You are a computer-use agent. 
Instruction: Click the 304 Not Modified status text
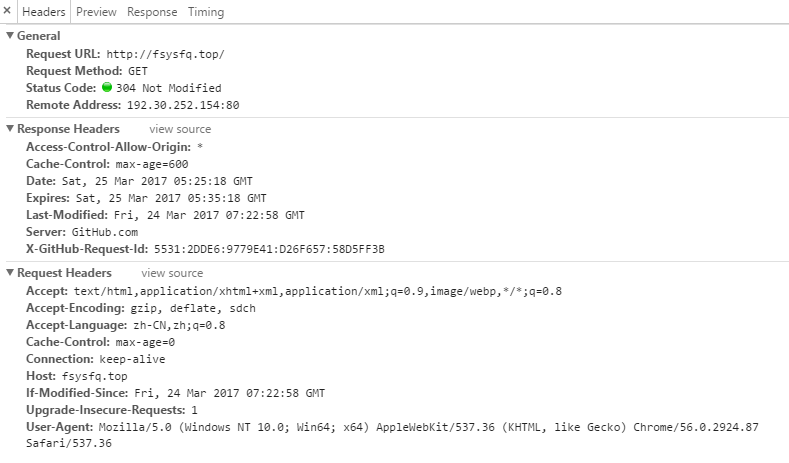click(x=168, y=88)
